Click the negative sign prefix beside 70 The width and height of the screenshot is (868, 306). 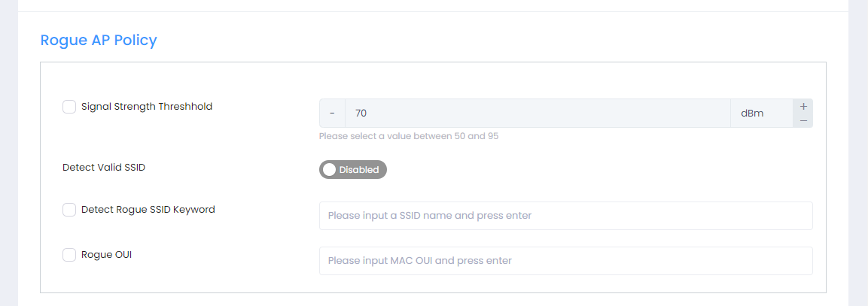pos(332,114)
